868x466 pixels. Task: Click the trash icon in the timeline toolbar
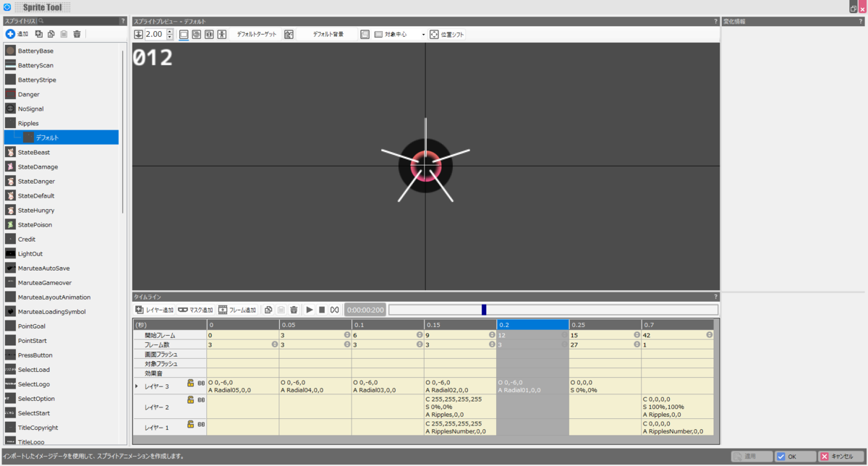point(294,310)
